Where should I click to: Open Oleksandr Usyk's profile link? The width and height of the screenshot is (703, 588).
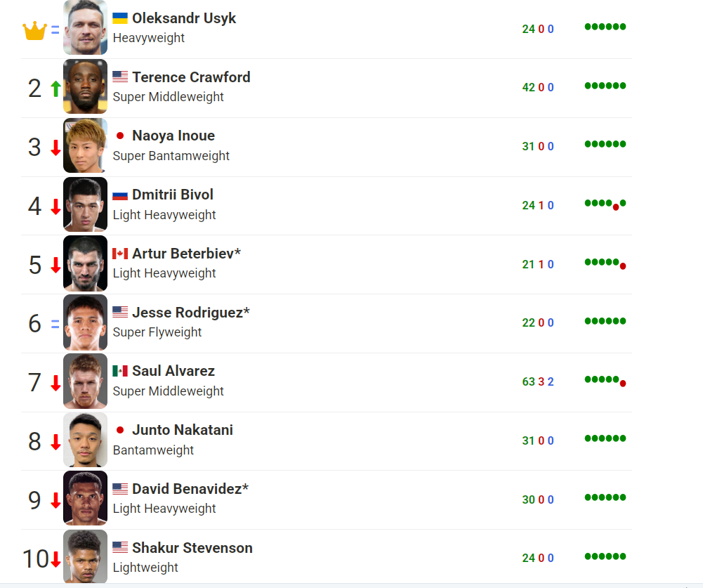[183, 18]
